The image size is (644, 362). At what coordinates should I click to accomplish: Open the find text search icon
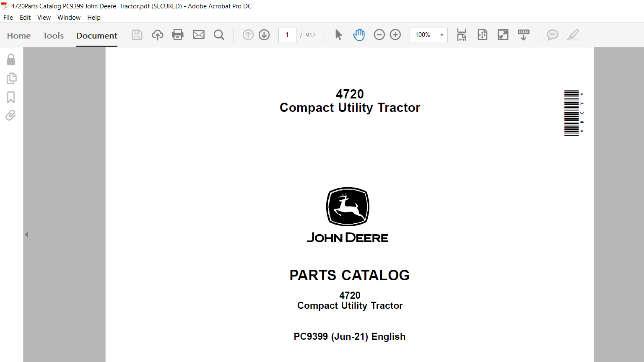(219, 35)
